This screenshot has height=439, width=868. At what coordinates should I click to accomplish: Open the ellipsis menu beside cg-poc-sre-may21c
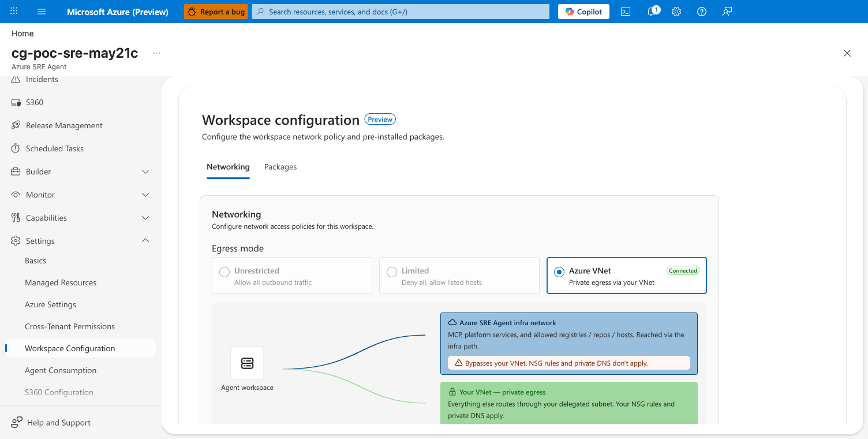pos(156,53)
